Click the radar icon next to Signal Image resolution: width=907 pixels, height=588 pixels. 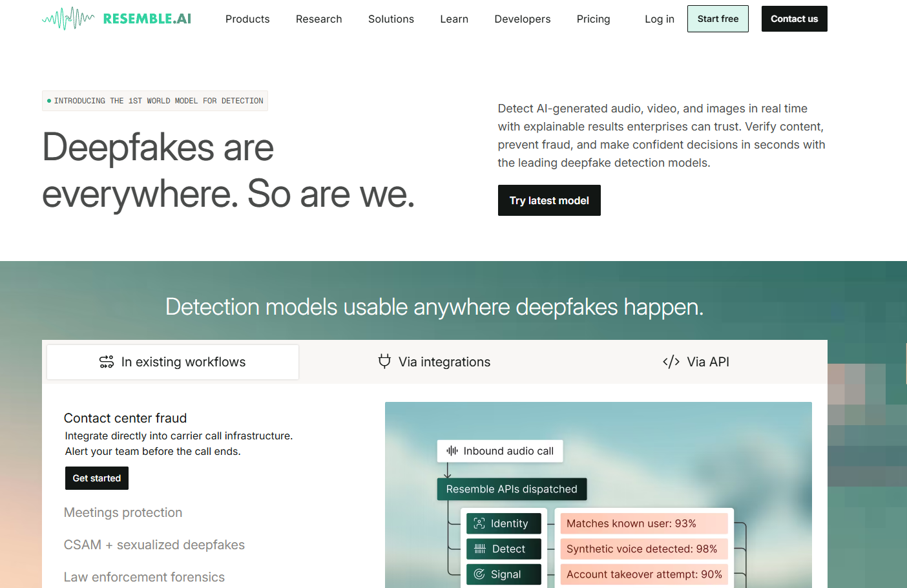point(479,574)
